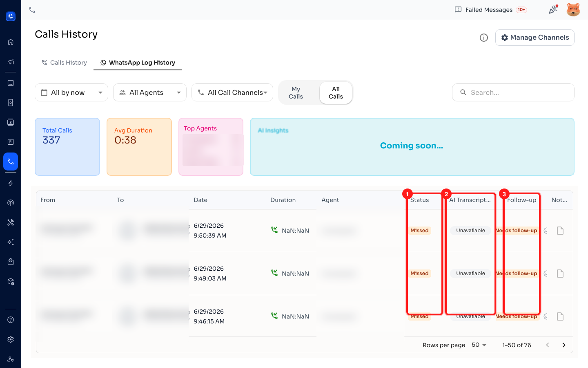
Task: Open notes document icon for 9:46:15 AM call
Action: tap(560, 316)
